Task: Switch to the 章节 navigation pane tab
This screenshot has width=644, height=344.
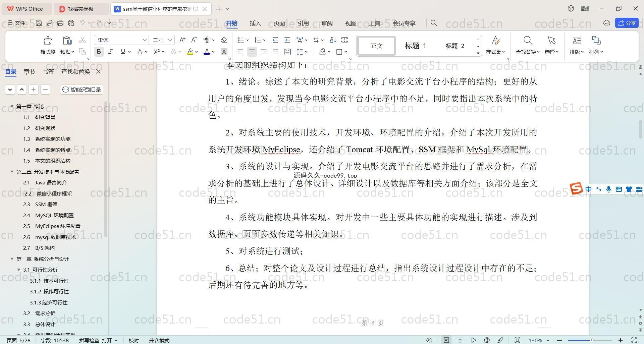Action: (29, 71)
